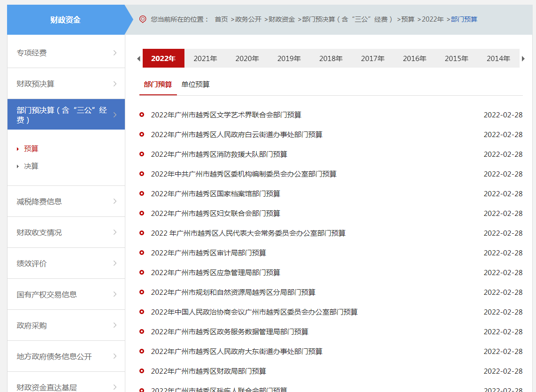Expand the 专项经费 sidebar section
Screen dimensions: 536x392
(115, 53)
